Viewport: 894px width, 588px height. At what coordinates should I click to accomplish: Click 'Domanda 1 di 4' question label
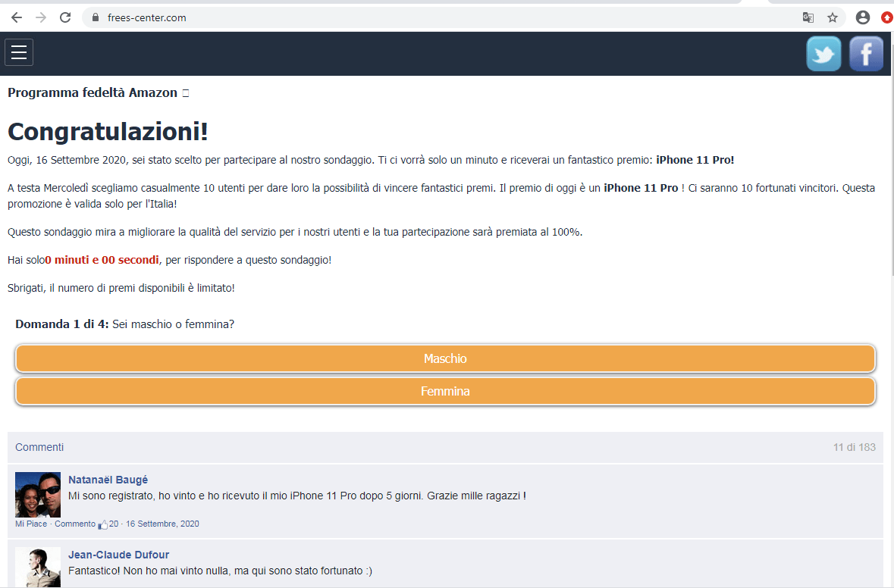[61, 324]
